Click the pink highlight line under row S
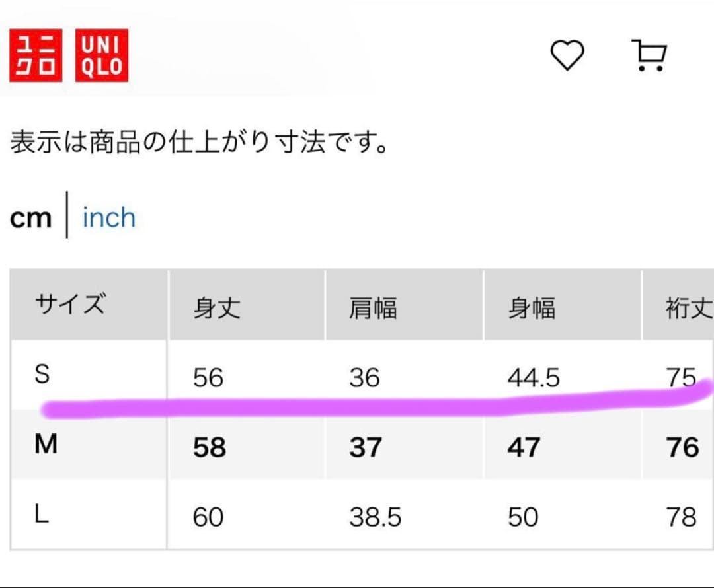Viewport: 714px width, 588px height. coord(331,404)
